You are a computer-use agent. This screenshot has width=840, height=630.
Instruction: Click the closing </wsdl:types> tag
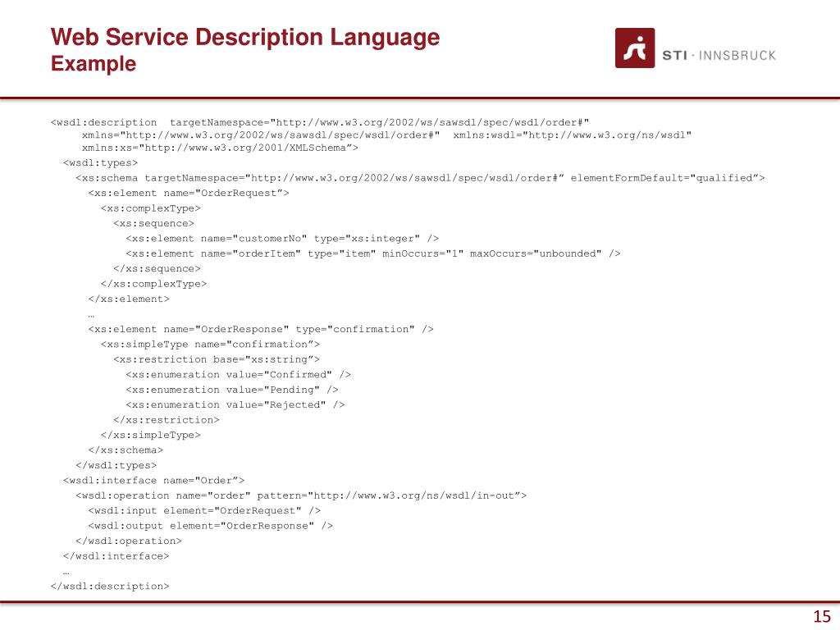(x=116, y=465)
